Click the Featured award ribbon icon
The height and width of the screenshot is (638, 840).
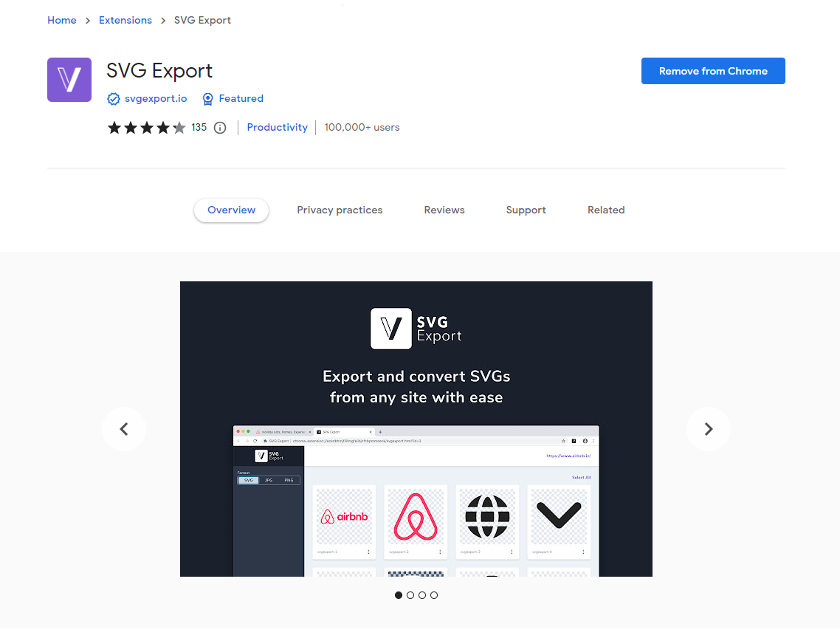tap(208, 99)
